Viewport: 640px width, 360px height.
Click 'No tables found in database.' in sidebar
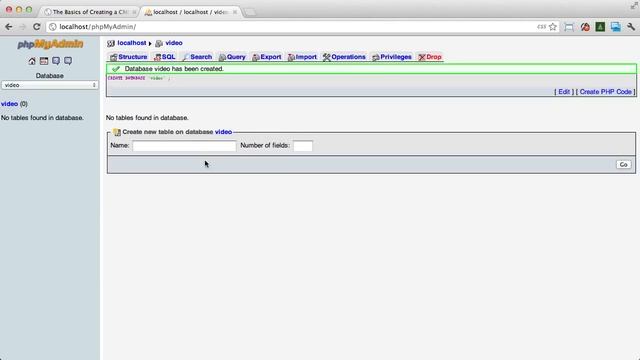click(42, 118)
